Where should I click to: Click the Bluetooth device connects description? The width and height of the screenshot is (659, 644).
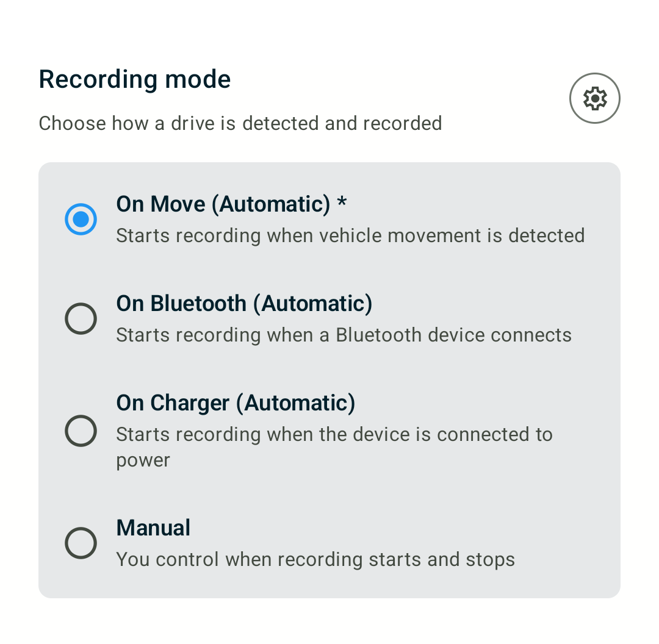click(x=344, y=335)
